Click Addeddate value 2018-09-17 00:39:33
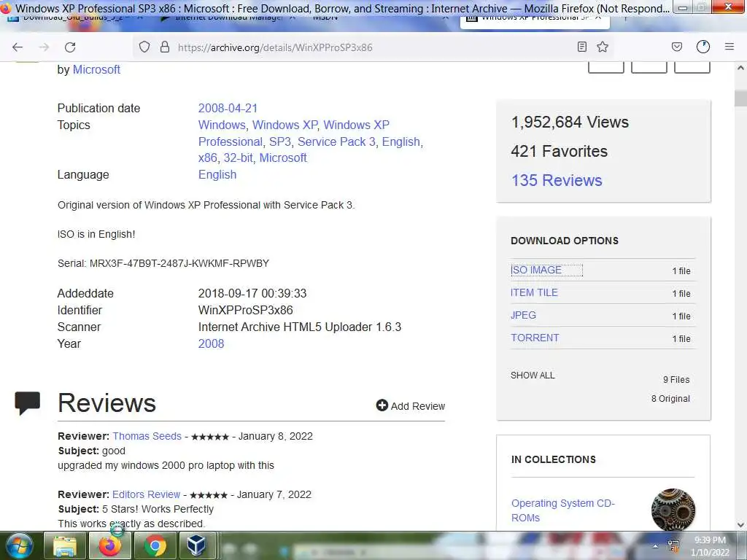The height and width of the screenshot is (560, 747). click(x=252, y=293)
